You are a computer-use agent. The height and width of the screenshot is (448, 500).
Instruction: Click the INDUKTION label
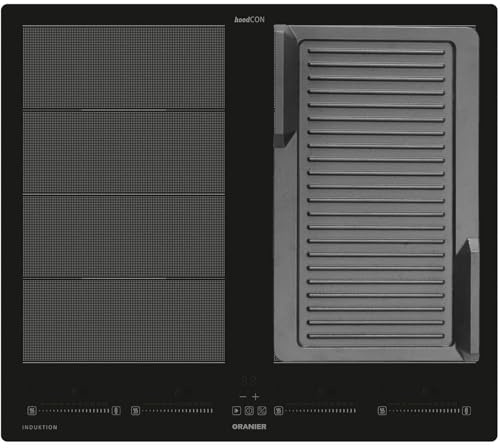coord(40,427)
